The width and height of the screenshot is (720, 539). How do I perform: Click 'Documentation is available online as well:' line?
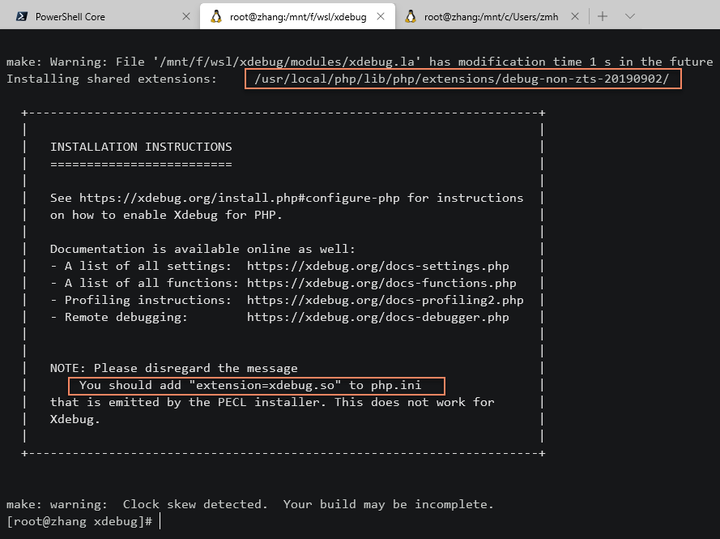(202, 249)
